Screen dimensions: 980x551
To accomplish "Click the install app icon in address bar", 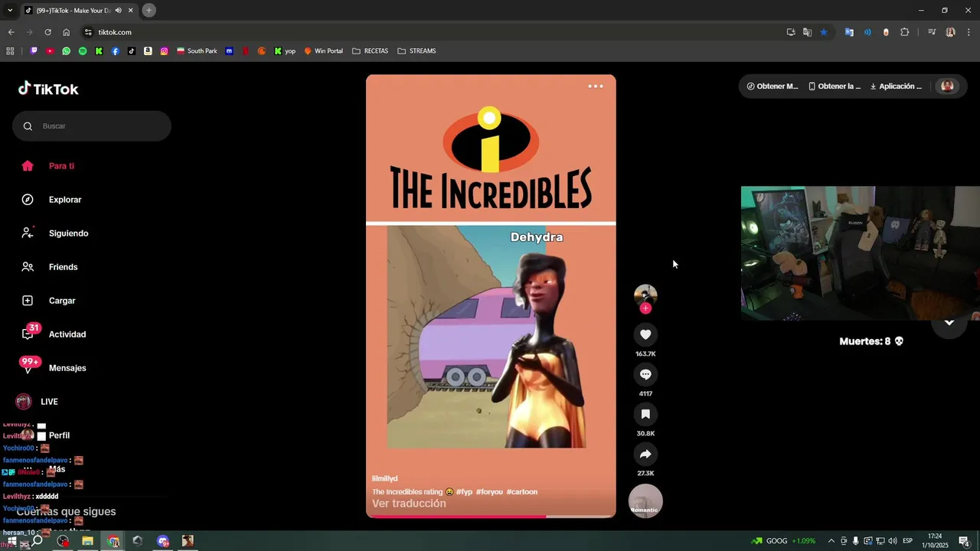I will click(791, 32).
